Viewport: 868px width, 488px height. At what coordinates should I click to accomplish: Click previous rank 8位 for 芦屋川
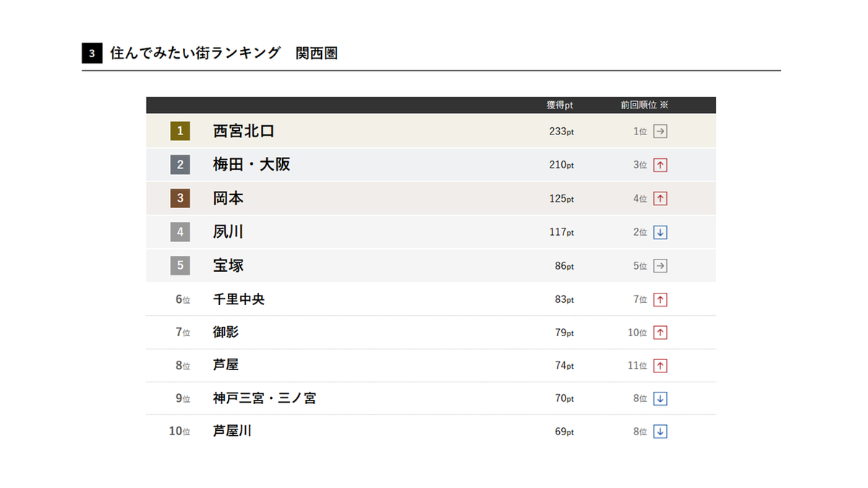coord(640,432)
